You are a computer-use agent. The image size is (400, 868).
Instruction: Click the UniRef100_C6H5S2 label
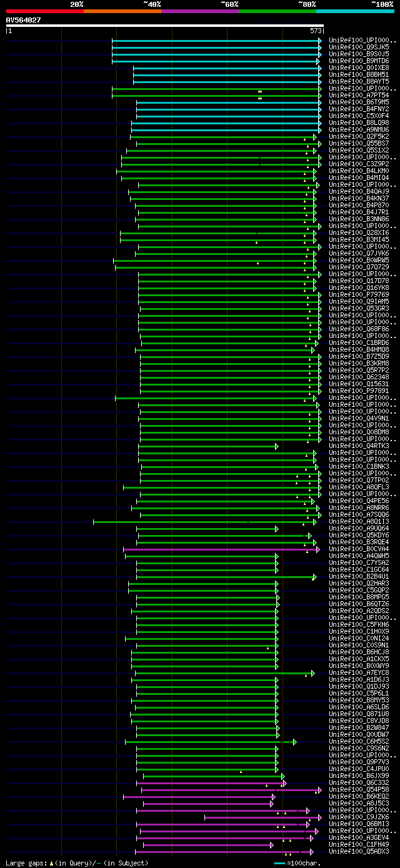359,741
